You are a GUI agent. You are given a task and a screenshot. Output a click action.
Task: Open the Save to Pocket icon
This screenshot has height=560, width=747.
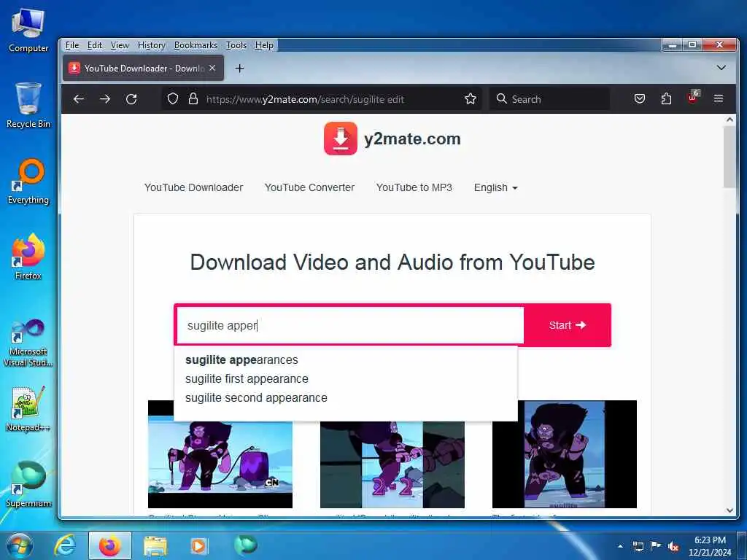pyautogui.click(x=640, y=99)
